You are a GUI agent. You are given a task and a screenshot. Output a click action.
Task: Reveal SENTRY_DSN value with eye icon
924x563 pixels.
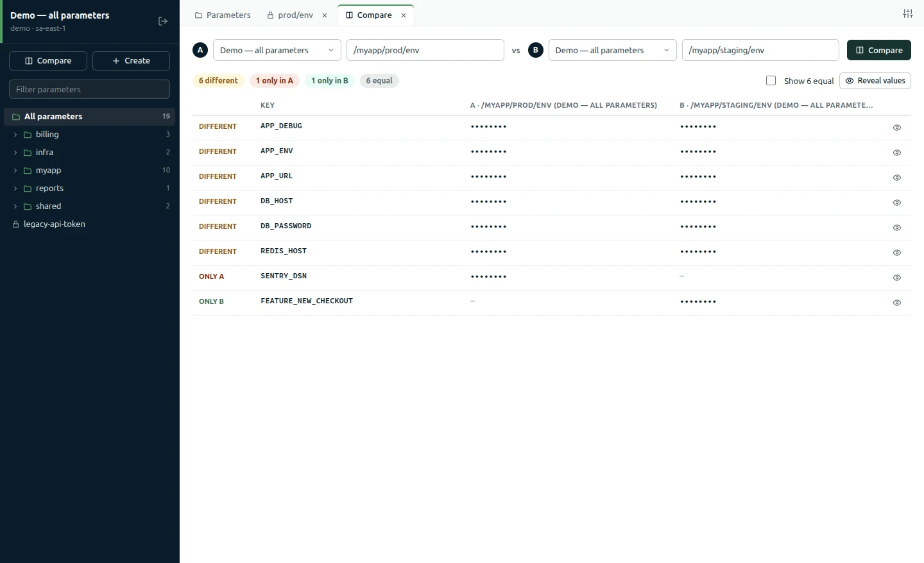pos(897,278)
